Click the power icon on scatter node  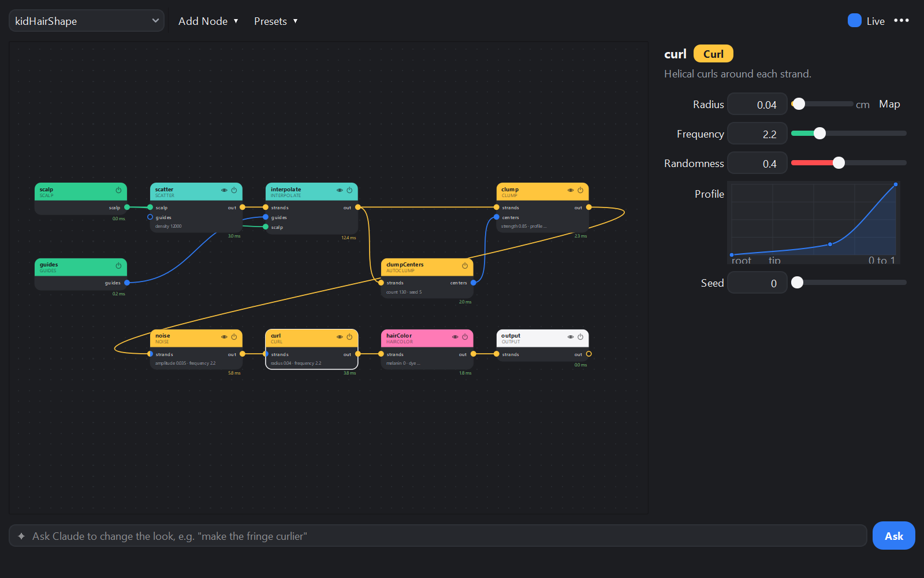234,190
